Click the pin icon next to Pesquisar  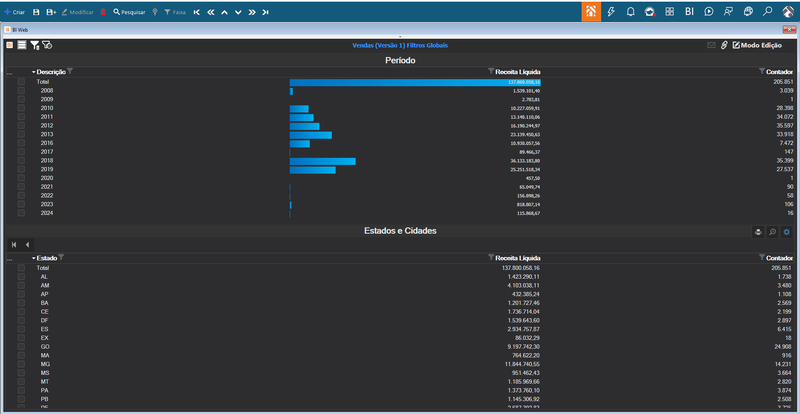(x=155, y=12)
